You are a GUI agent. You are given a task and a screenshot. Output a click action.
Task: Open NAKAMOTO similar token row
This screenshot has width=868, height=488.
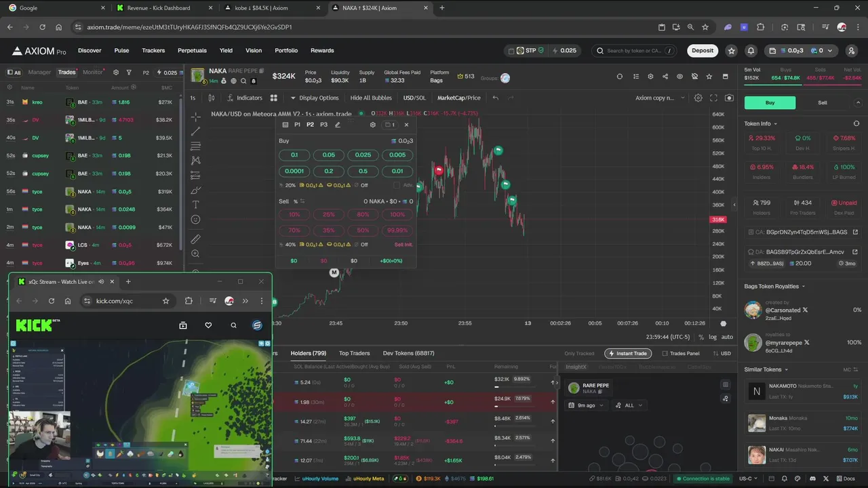click(803, 391)
